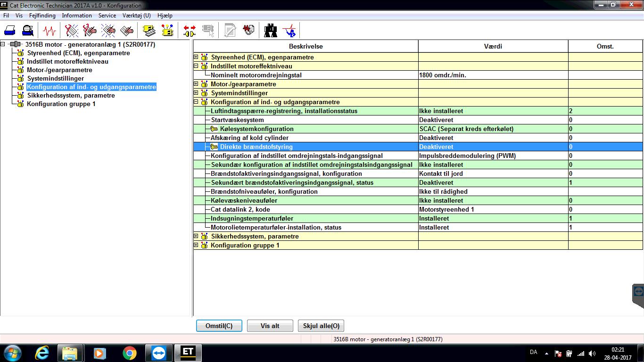This screenshot has height=362, width=644.
Task: Click the red arrows connect/disconnect icon
Action: 189,31
